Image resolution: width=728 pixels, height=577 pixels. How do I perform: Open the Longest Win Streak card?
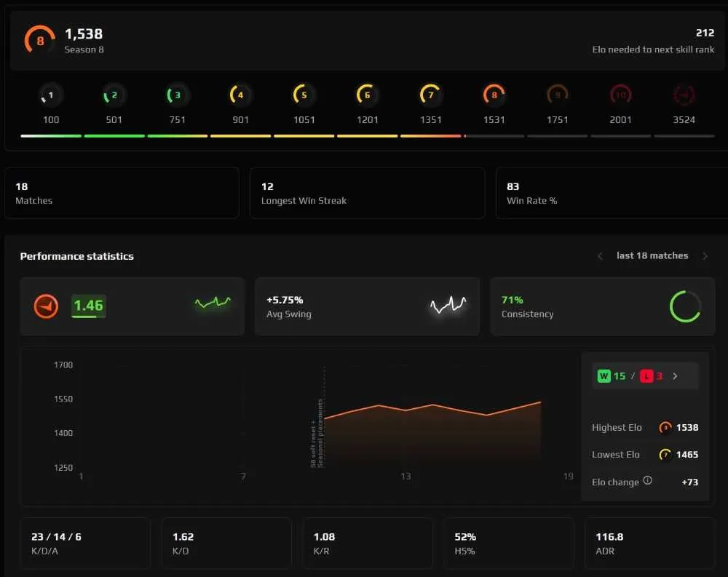367,193
